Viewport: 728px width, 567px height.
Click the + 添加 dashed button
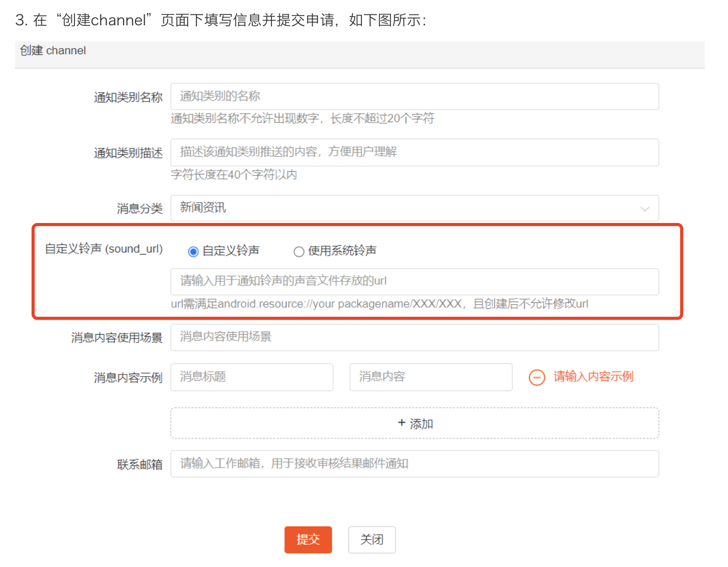click(415, 423)
